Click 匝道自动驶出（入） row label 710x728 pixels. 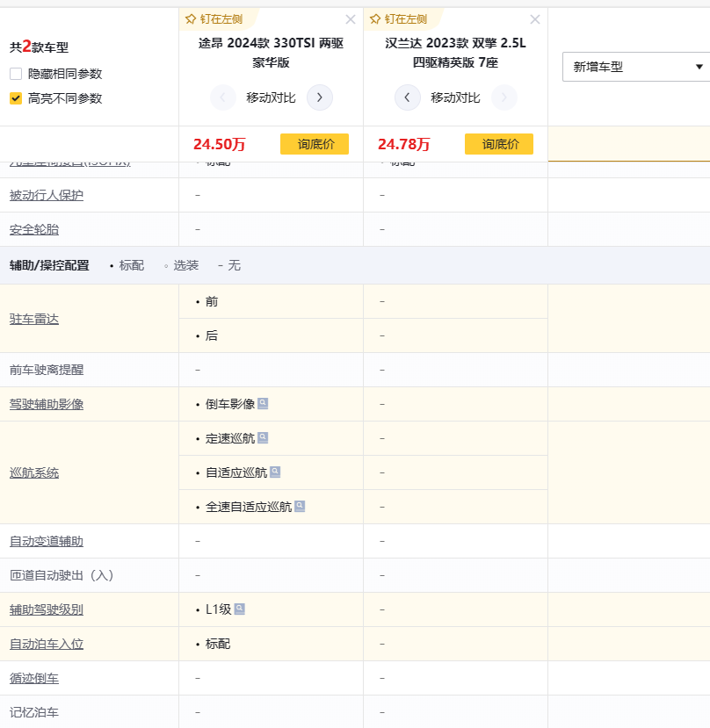coord(62,575)
